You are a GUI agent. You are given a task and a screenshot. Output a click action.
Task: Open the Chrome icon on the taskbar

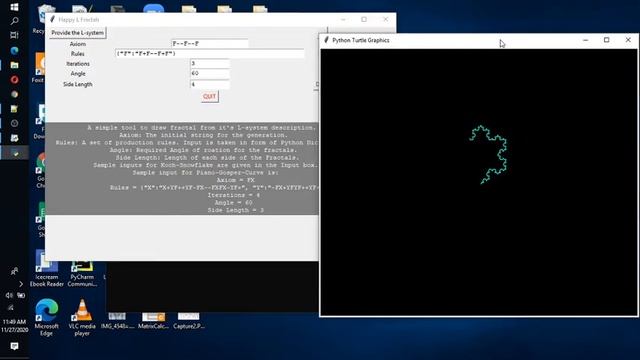(14, 94)
